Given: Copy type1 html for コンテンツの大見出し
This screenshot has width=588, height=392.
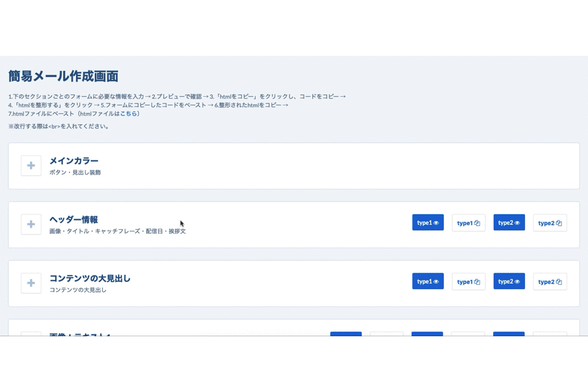Looking at the screenshot, I should (x=469, y=282).
